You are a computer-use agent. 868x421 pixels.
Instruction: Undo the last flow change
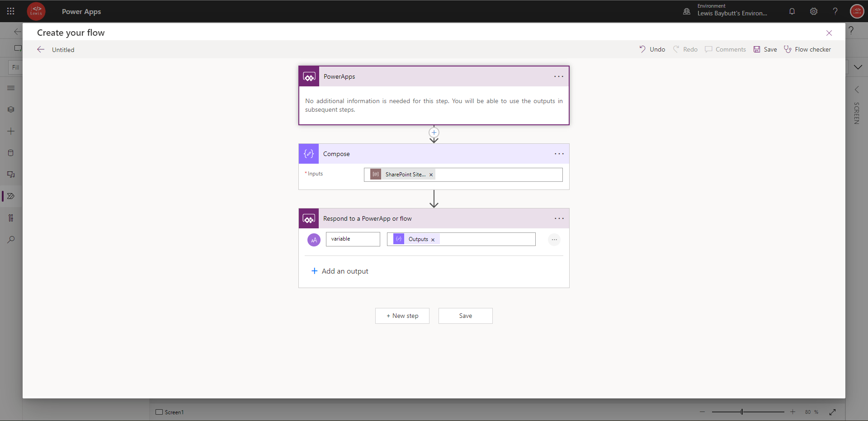(x=652, y=49)
